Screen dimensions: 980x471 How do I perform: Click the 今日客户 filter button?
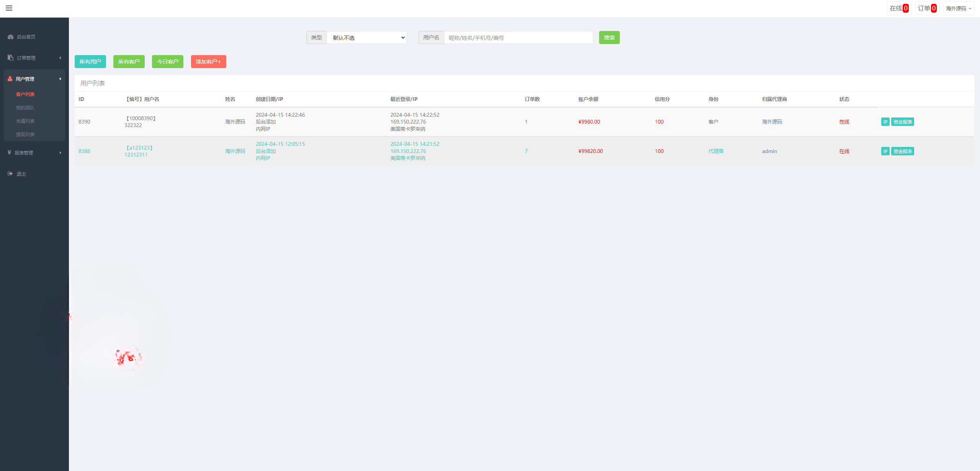point(168,62)
